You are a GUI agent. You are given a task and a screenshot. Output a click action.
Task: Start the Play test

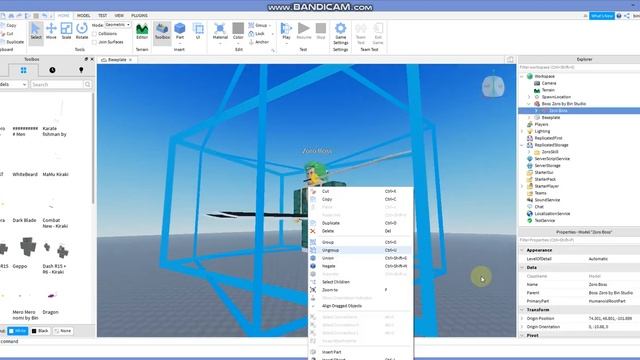(x=286, y=31)
